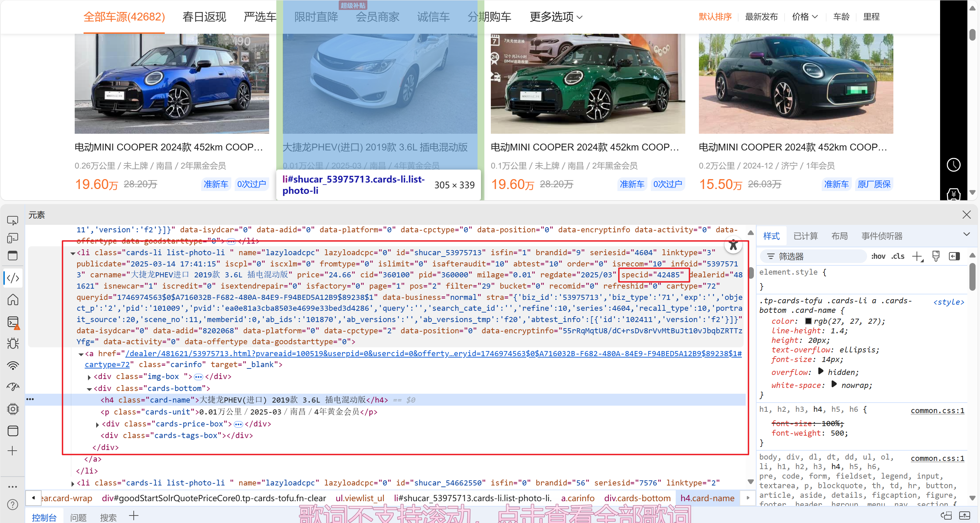Open the <style> source link
Viewport: 980px width, 523px height.
point(949,302)
